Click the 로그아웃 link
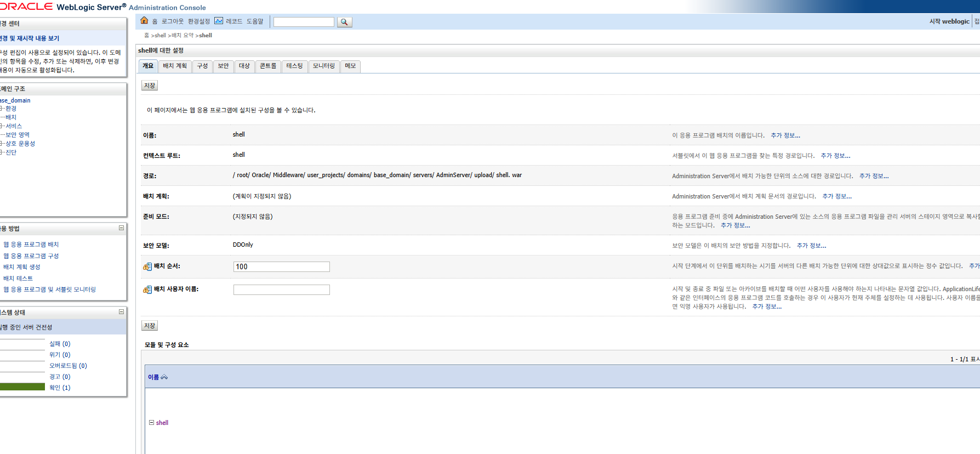Screen dimensions: 980x454 173,21
